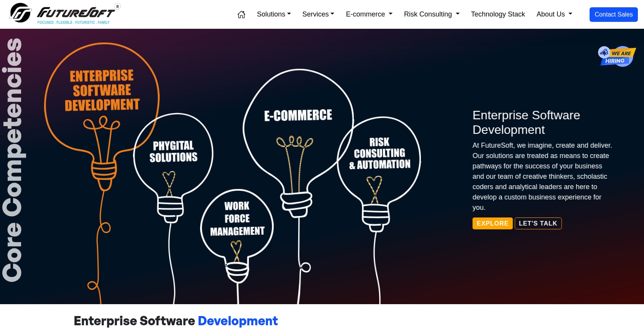644x336 pixels.
Task: Expand the Solutions dropdown menu
Action: tap(274, 14)
